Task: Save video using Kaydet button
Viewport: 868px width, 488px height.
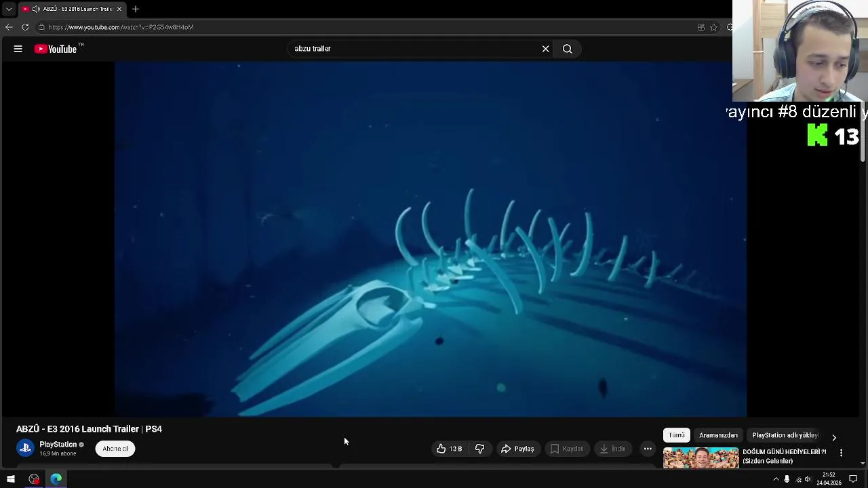Action: click(x=566, y=449)
